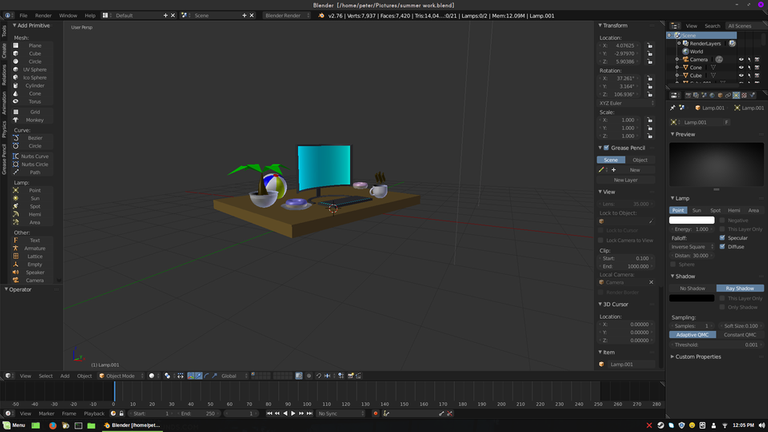Add an Armature object

[34, 248]
